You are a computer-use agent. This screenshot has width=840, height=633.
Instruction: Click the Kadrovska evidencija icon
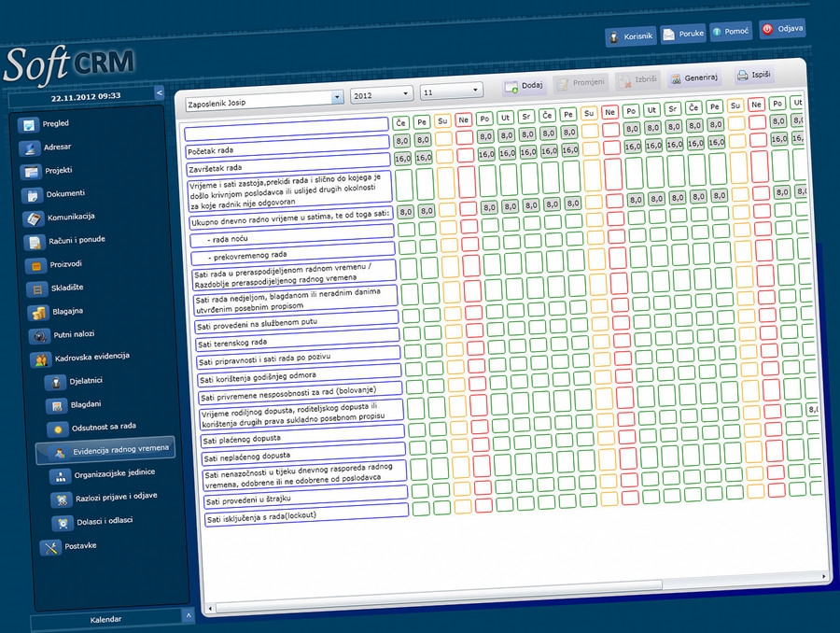42,359
